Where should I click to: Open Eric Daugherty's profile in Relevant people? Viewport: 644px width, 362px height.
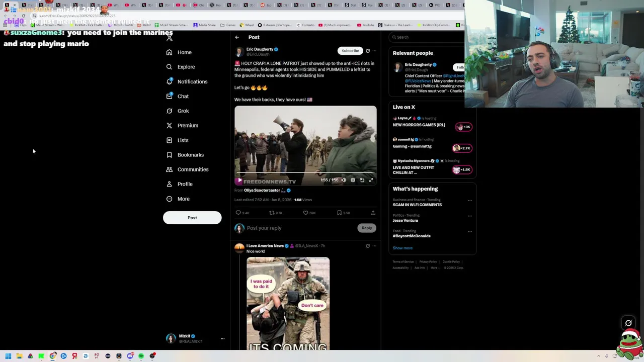point(418,65)
